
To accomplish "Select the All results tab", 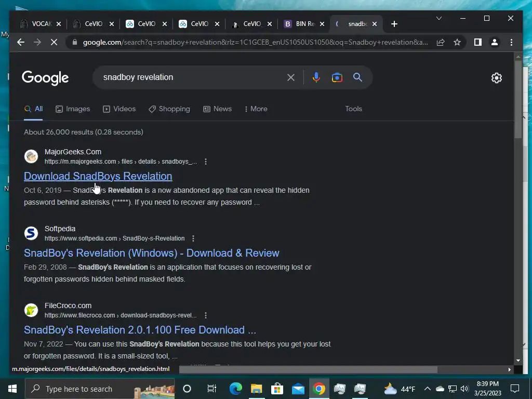I will pos(33,109).
